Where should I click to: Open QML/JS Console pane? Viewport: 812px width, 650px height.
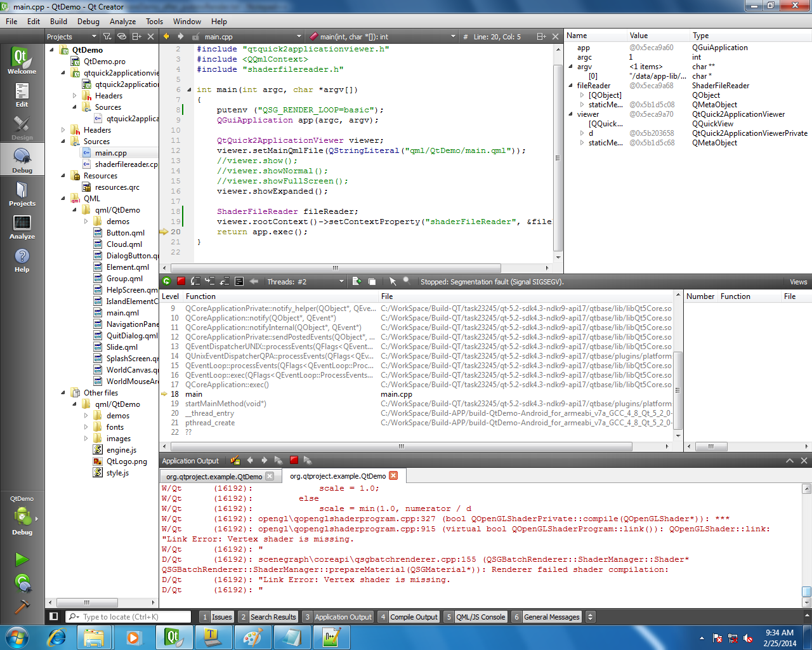click(x=476, y=616)
